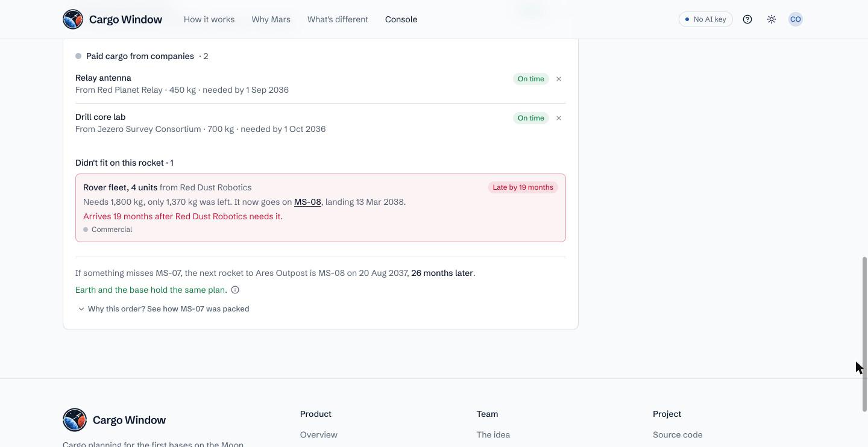Image resolution: width=868 pixels, height=447 pixels.
Task: Select the Rover fleet, 4 units title
Action: [120, 187]
